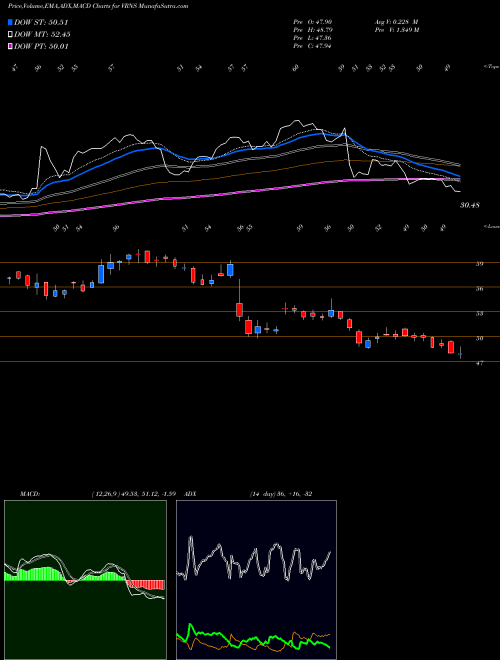Click the 56 price axis label
This screenshot has width=500, height=660.
(x=480, y=289)
